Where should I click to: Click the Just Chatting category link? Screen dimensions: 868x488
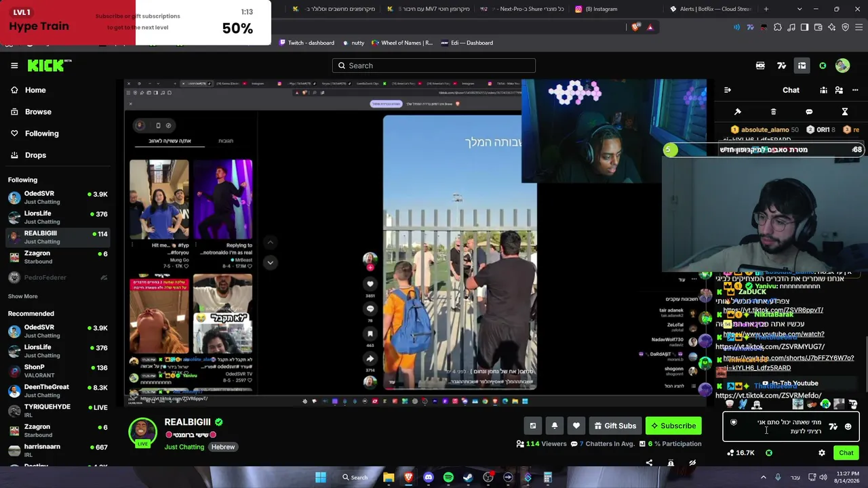click(184, 447)
